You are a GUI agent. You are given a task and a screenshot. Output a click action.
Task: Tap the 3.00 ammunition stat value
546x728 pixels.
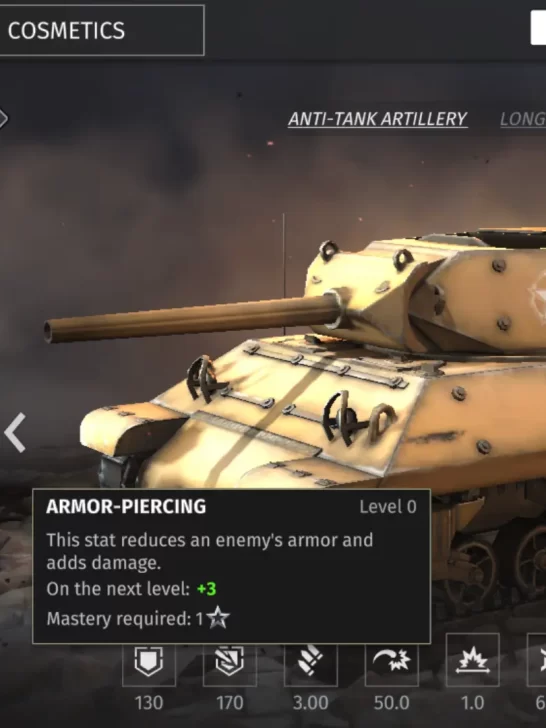point(311,703)
